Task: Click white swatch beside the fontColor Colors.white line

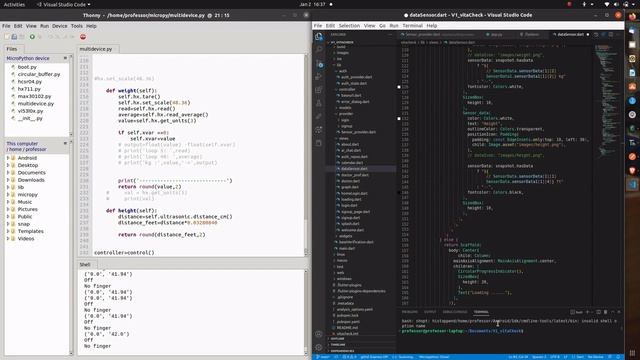Action: click(x=399, y=87)
